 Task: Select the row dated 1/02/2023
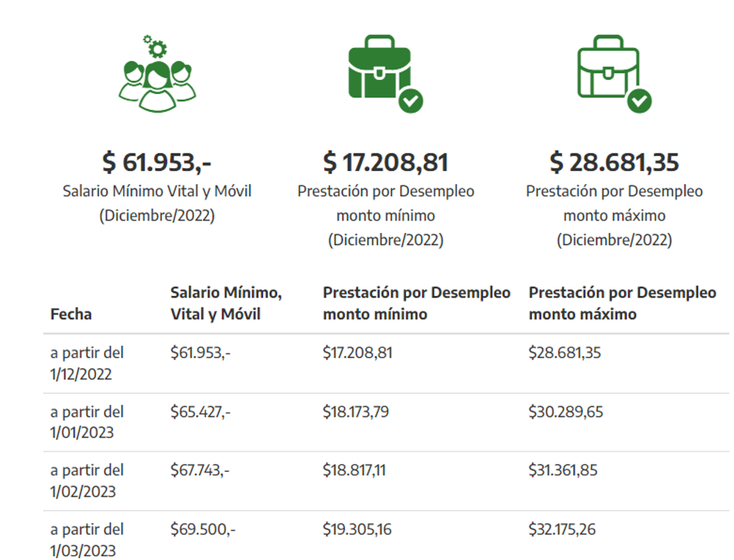[87, 481]
